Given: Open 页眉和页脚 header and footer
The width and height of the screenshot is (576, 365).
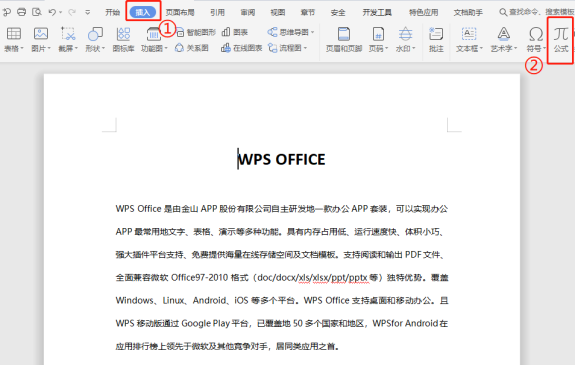Looking at the screenshot, I should 344,39.
